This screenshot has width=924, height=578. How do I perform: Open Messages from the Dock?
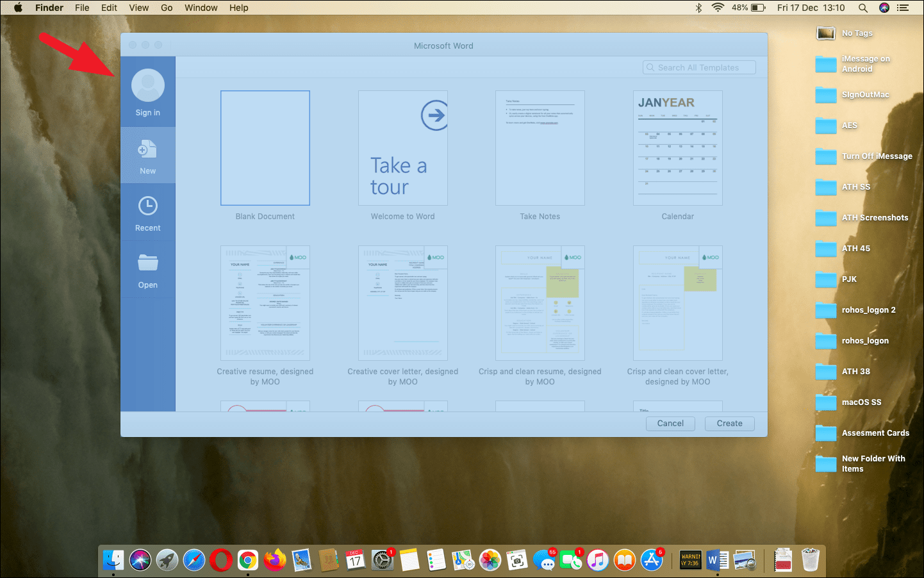[544, 561]
